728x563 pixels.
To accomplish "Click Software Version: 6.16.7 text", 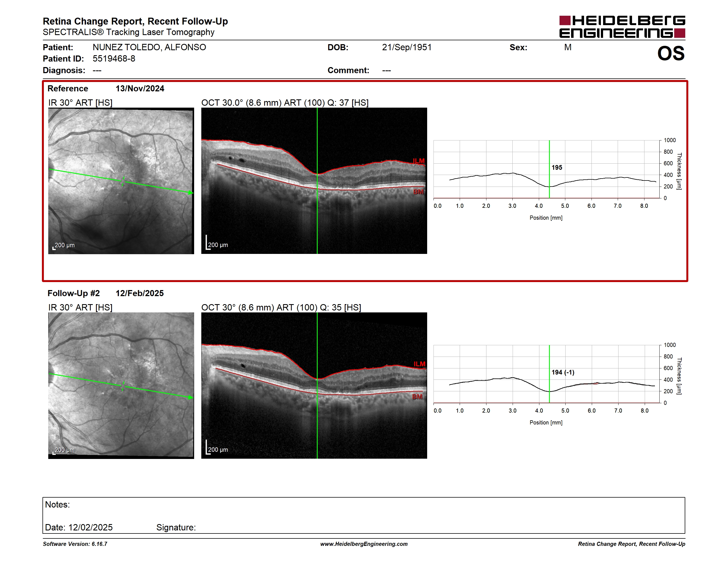I will click(75, 544).
